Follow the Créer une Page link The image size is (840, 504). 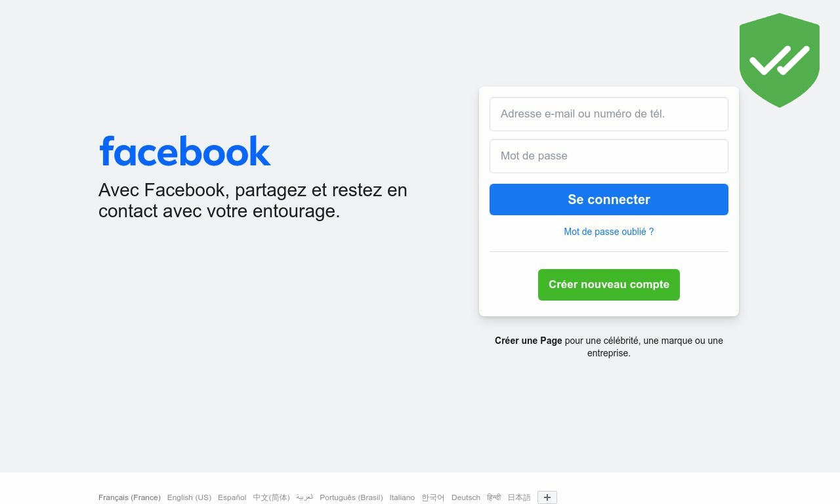pos(528,341)
